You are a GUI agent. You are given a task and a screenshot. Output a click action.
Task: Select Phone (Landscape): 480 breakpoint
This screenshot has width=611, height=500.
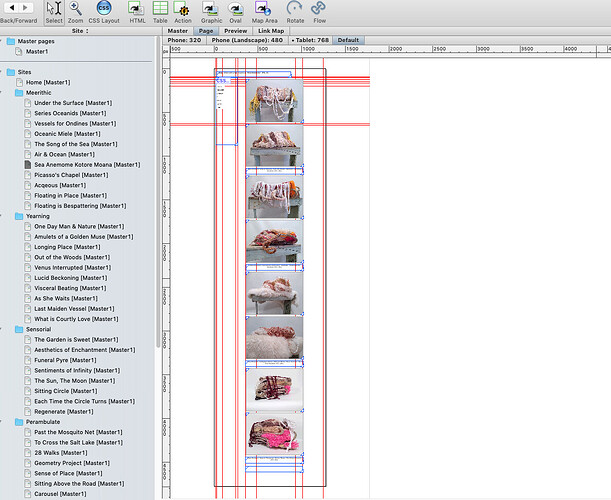click(247, 40)
